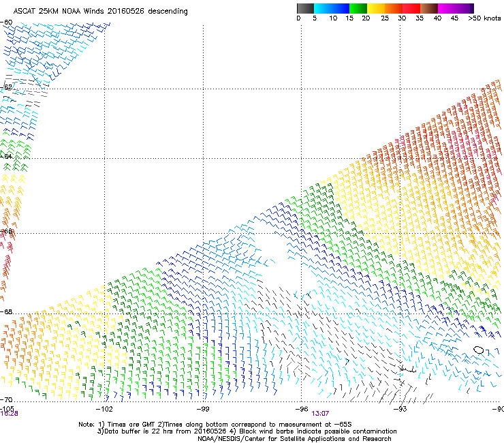Click the '35' legend scale label
This screenshot has height=443, width=504.
pos(420,18)
